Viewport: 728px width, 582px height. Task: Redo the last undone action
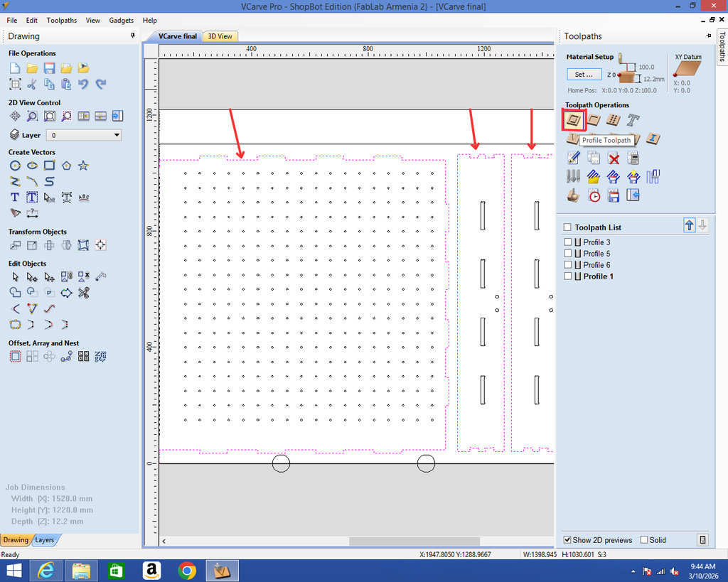pyautogui.click(x=101, y=84)
